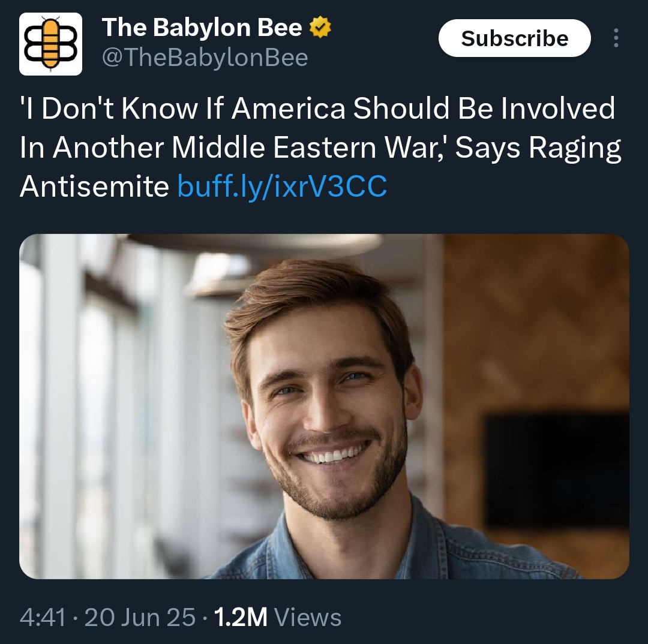
Task: Click the word Antisemite in the tweet
Action: 94,186
